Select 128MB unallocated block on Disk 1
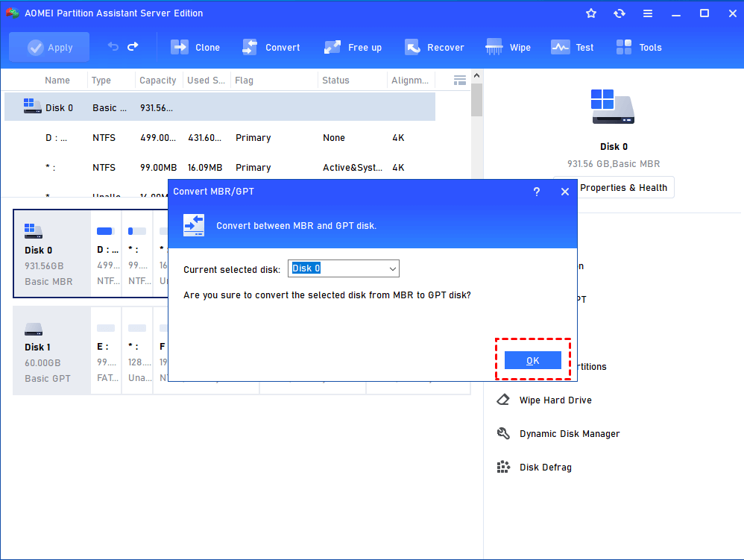The height and width of the screenshot is (560, 744). tap(138, 350)
